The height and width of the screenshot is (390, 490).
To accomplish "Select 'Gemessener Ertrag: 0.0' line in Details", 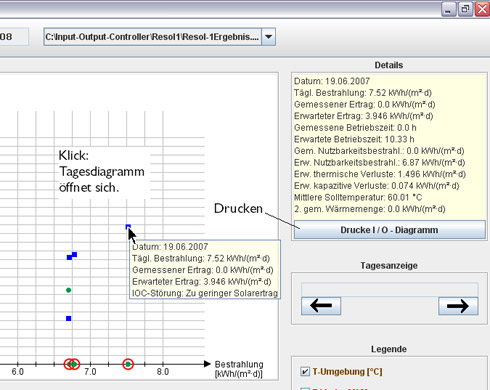I will click(364, 104).
